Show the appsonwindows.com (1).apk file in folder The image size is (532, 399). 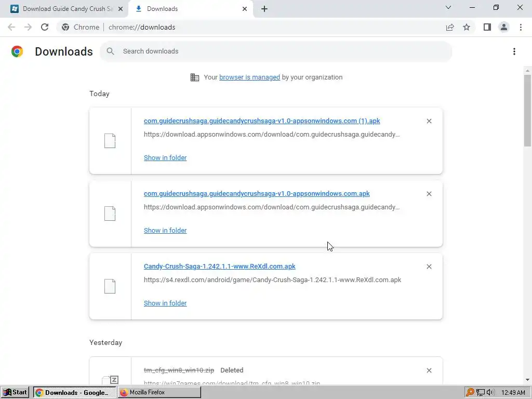pos(165,158)
